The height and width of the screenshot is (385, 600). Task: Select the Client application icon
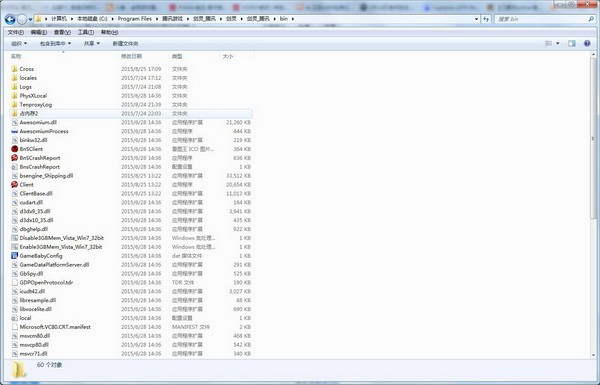15,184
